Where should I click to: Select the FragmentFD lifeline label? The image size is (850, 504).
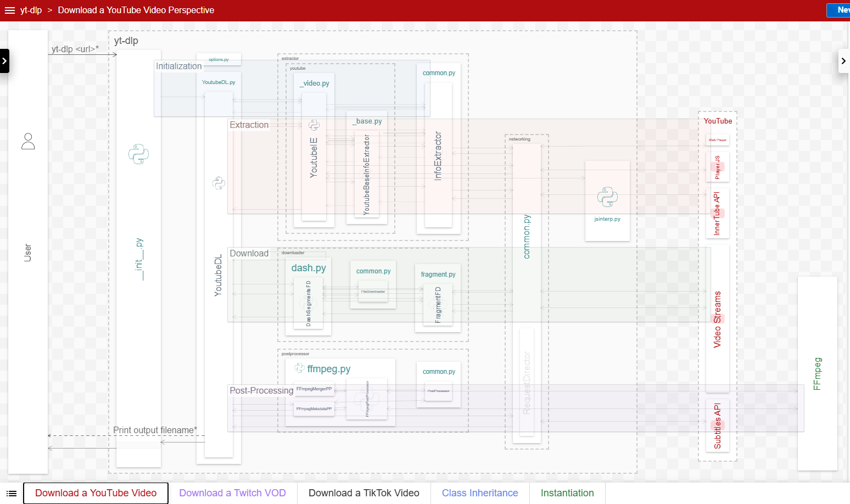coord(438,305)
